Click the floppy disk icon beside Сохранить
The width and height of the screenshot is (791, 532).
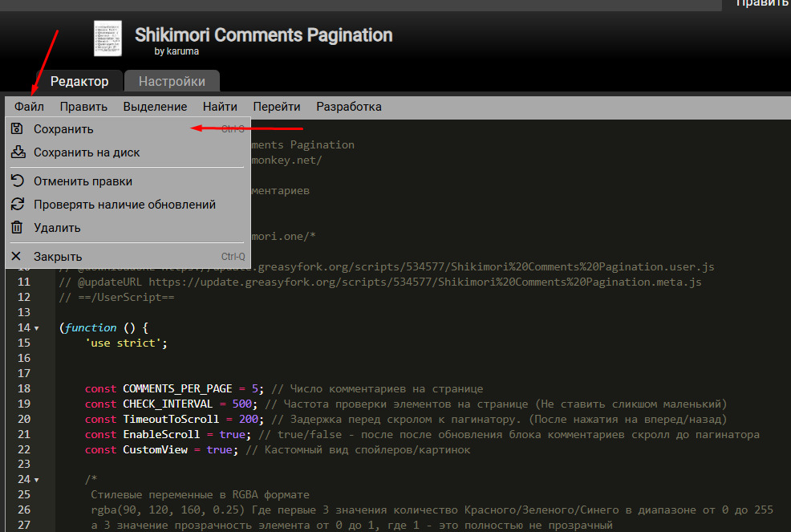(x=17, y=129)
